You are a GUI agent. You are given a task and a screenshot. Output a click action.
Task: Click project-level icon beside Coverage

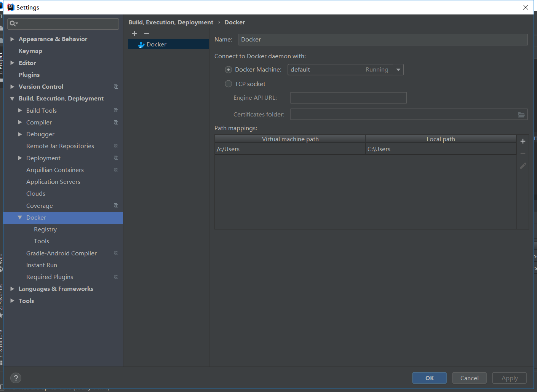pos(116,206)
